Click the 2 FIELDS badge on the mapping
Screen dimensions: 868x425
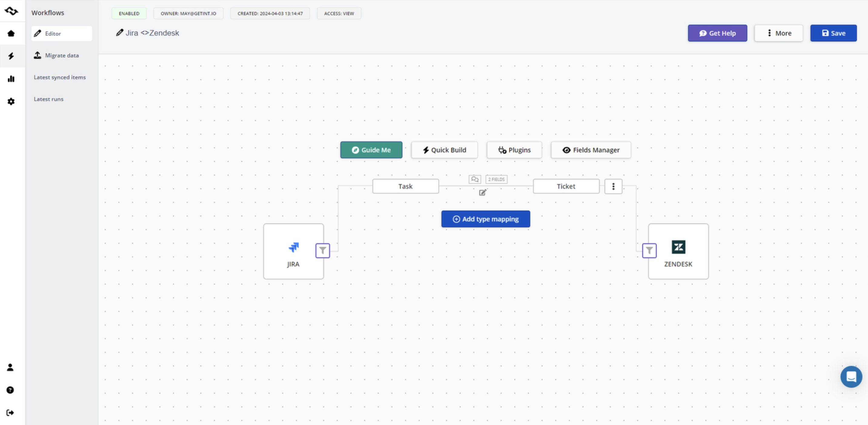[496, 179]
